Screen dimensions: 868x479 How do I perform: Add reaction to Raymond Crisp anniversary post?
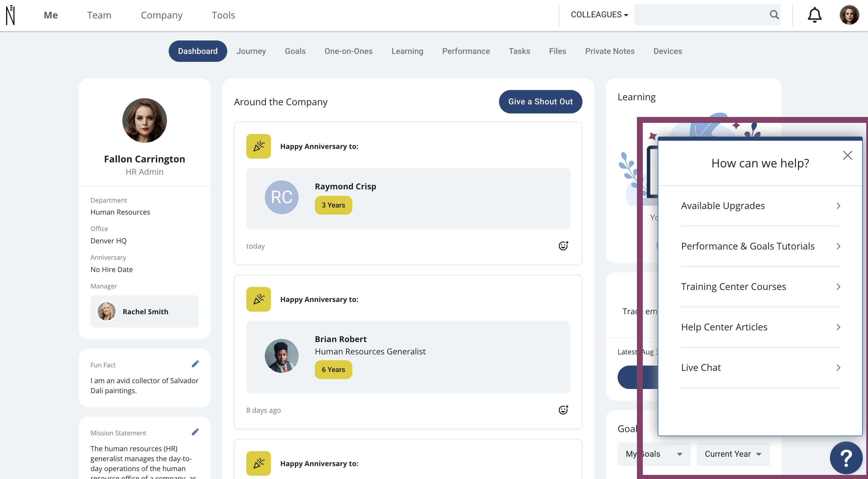point(563,246)
